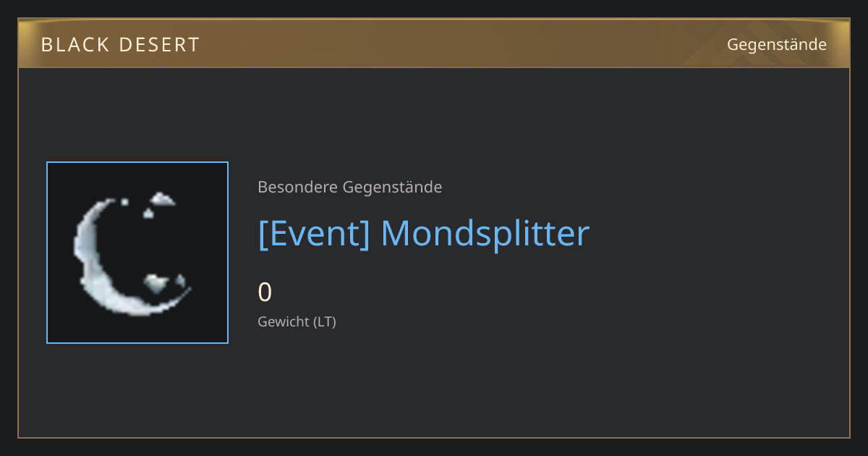This screenshot has width=868, height=456.
Task: Click the word Gewicht under the zero
Action: 284,321
